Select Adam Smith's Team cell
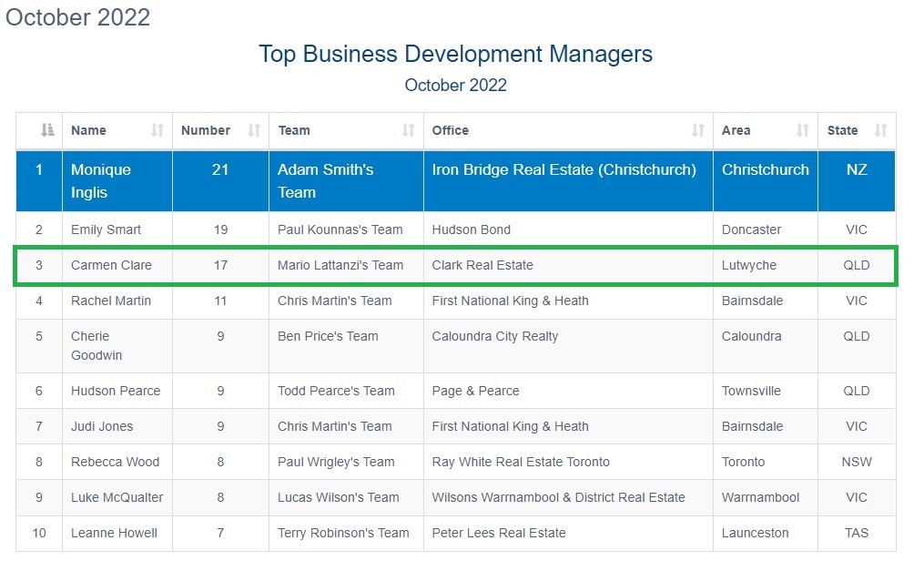This screenshot has width=924, height=561. click(x=346, y=181)
